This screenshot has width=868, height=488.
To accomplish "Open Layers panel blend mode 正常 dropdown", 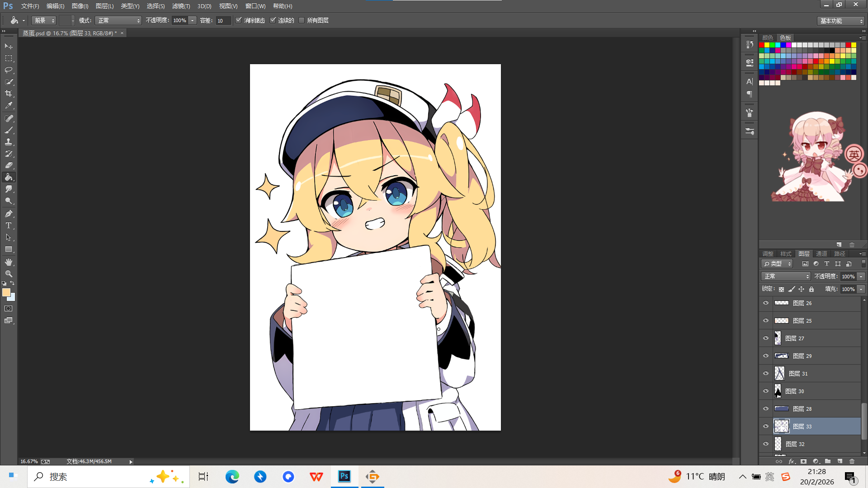I will coord(786,277).
